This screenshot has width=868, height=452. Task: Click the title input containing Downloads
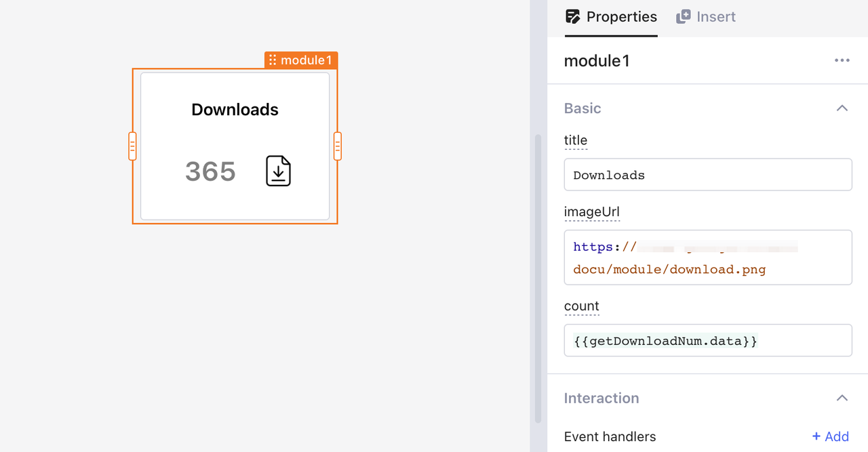pyautogui.click(x=707, y=175)
